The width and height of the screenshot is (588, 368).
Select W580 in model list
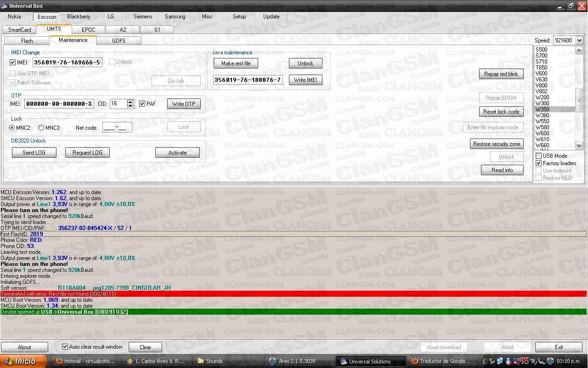tap(554, 127)
